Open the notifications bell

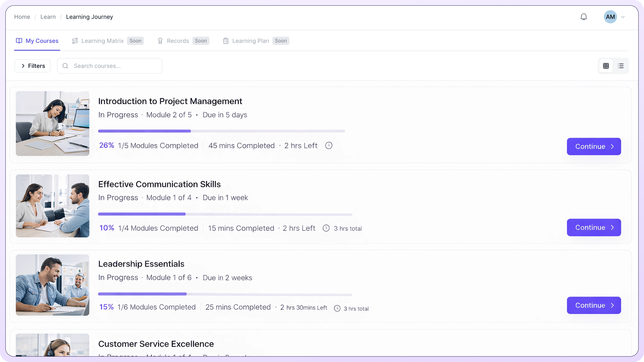pos(583,17)
